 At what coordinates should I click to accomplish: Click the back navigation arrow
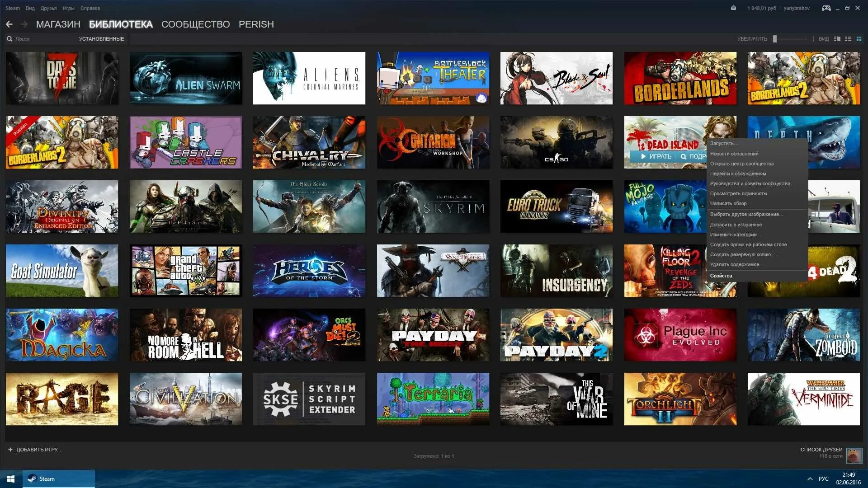(x=9, y=24)
